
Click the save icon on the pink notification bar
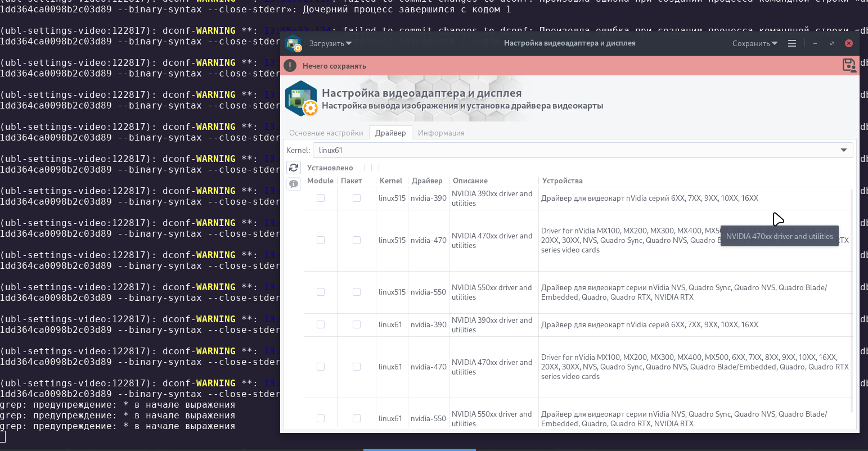pyautogui.click(x=849, y=65)
